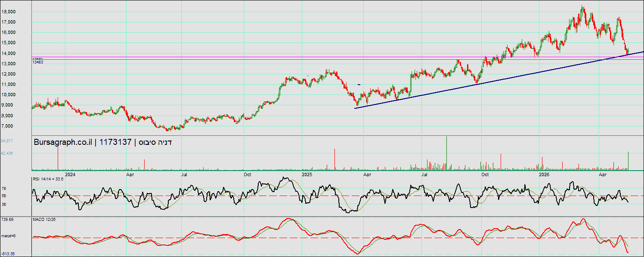Click the 42,436 volume scale label
The height and width of the screenshot is (257, 644).
point(7,153)
